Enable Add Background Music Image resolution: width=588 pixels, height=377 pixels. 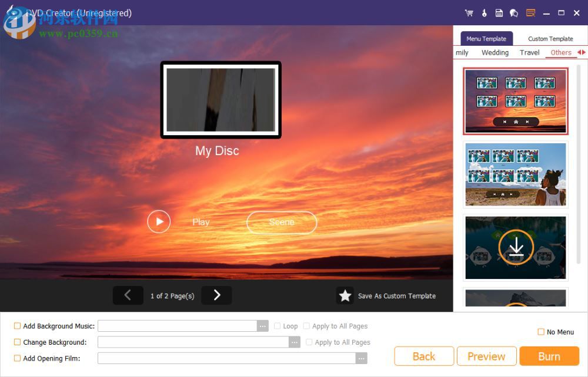tap(18, 325)
